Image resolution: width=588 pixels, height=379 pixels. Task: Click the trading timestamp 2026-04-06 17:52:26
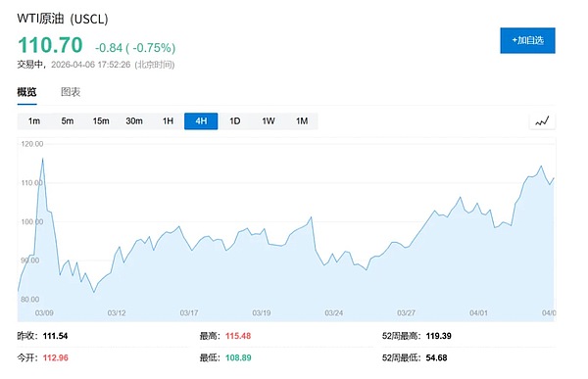(91, 65)
